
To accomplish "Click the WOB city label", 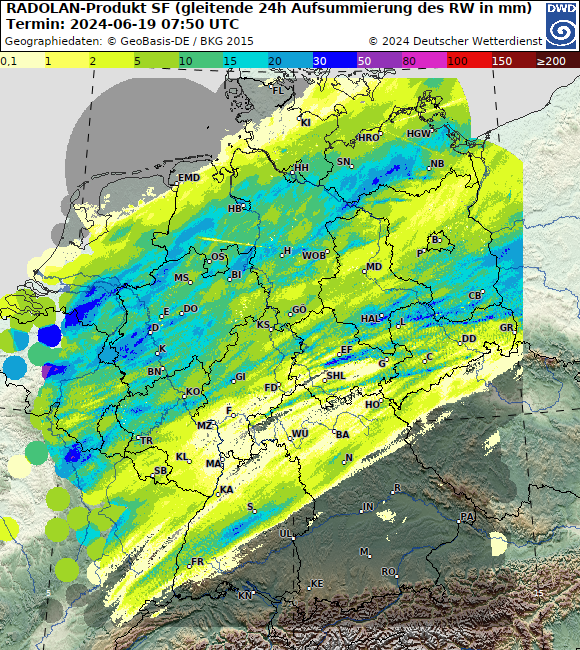I will coord(314,255).
